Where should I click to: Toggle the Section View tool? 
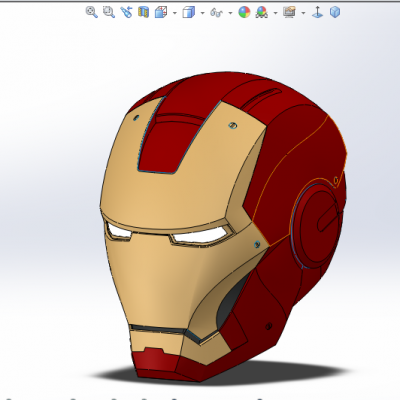coord(144,12)
